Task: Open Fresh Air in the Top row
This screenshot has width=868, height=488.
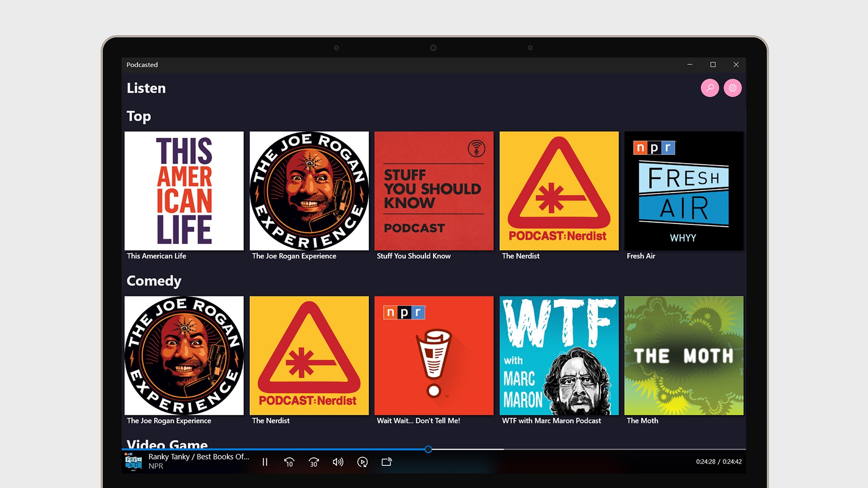Action: pyautogui.click(x=684, y=191)
